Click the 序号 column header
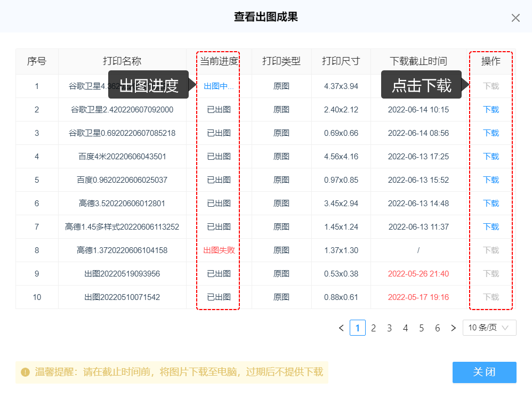 [x=37, y=61]
